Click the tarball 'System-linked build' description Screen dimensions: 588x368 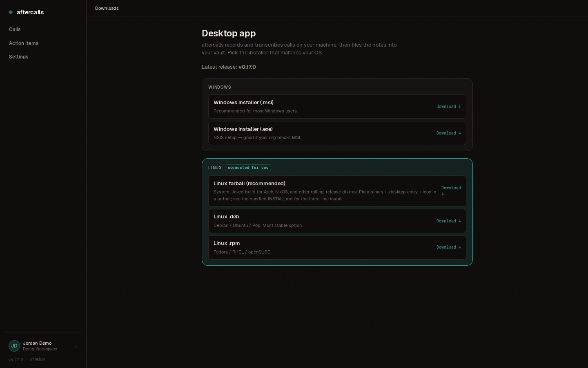pos(325,195)
